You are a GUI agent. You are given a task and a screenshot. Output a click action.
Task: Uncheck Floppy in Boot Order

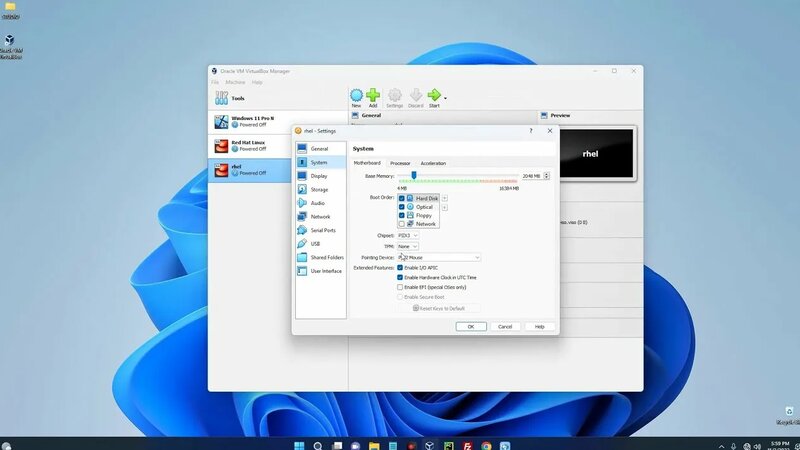click(x=402, y=215)
